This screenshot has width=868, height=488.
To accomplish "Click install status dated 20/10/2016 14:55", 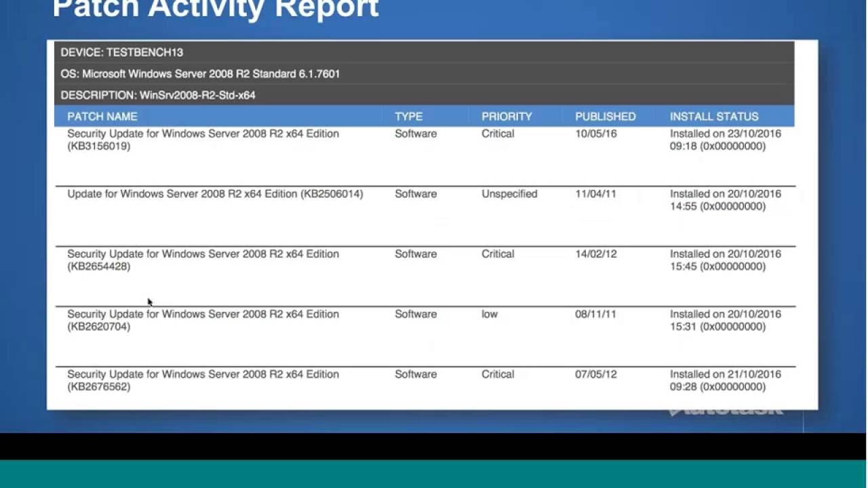I will click(x=726, y=200).
